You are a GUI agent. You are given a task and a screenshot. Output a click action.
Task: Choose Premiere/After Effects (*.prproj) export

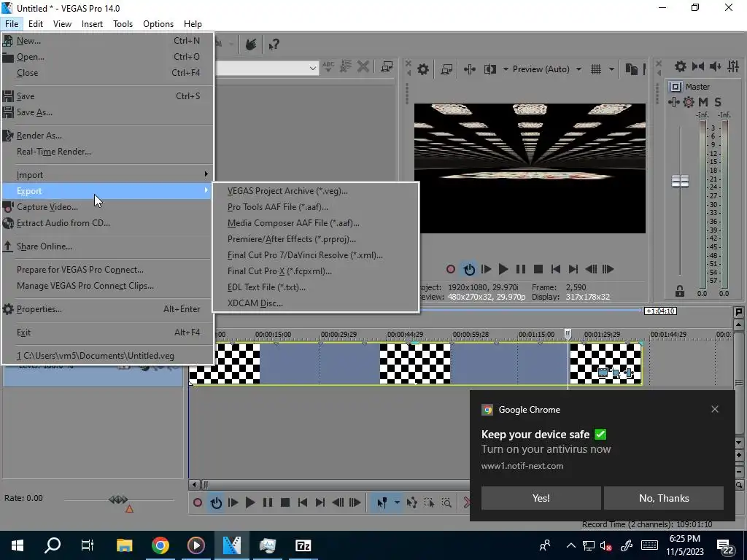click(x=292, y=239)
